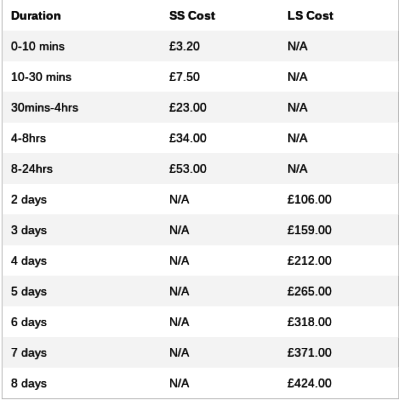The image size is (399, 400).
Task: Click the LS Cost column header
Action: [310, 16]
